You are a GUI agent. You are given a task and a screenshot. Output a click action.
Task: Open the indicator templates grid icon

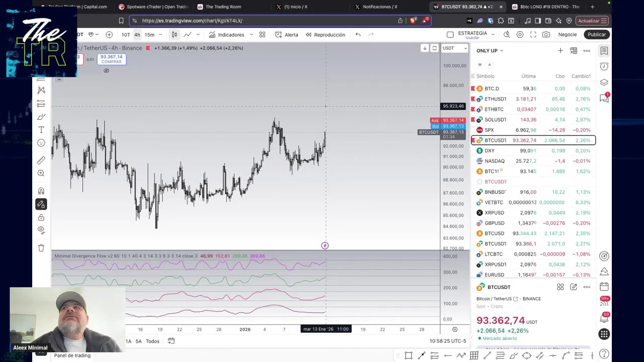tap(262, 35)
